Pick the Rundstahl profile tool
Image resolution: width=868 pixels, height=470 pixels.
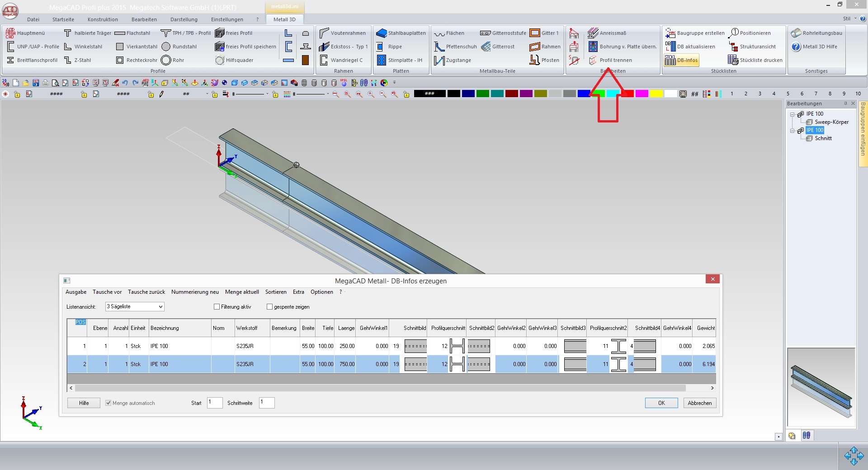[x=179, y=47]
